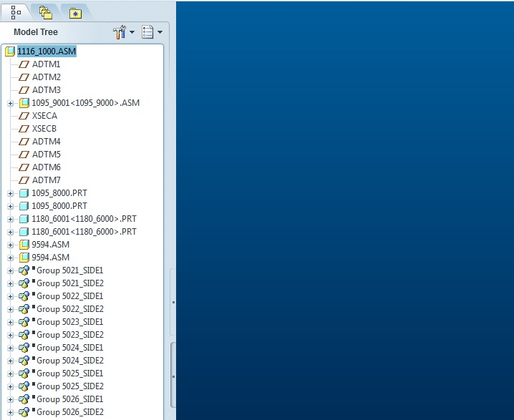The image size is (514, 420).
Task: Click the 1116_1000.ASM assembly icon
Action: click(x=10, y=52)
